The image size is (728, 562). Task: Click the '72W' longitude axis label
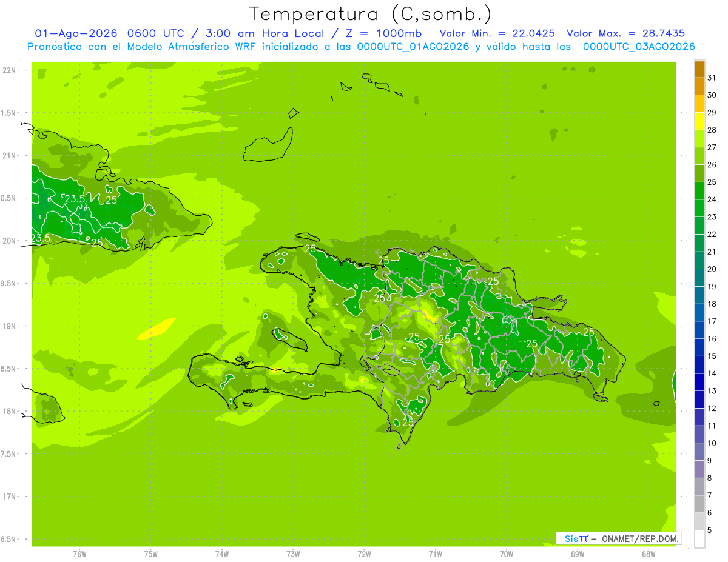364,554
